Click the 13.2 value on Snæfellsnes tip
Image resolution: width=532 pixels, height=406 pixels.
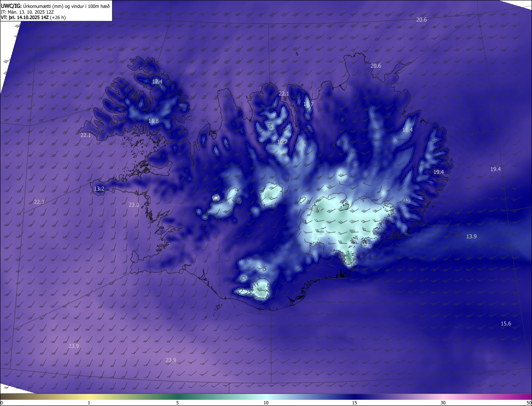click(x=99, y=189)
